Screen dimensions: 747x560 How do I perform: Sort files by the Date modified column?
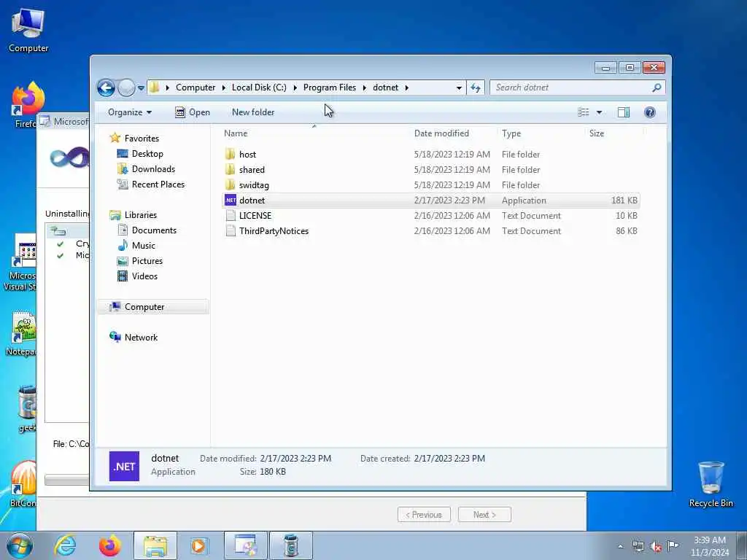[x=452, y=133]
